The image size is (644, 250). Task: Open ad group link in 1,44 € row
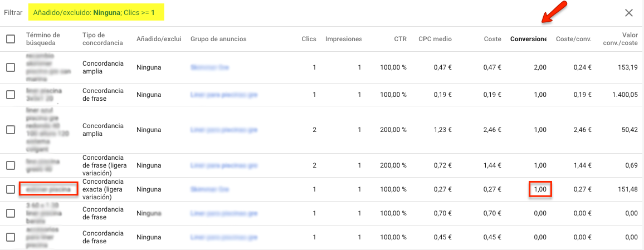(x=224, y=165)
